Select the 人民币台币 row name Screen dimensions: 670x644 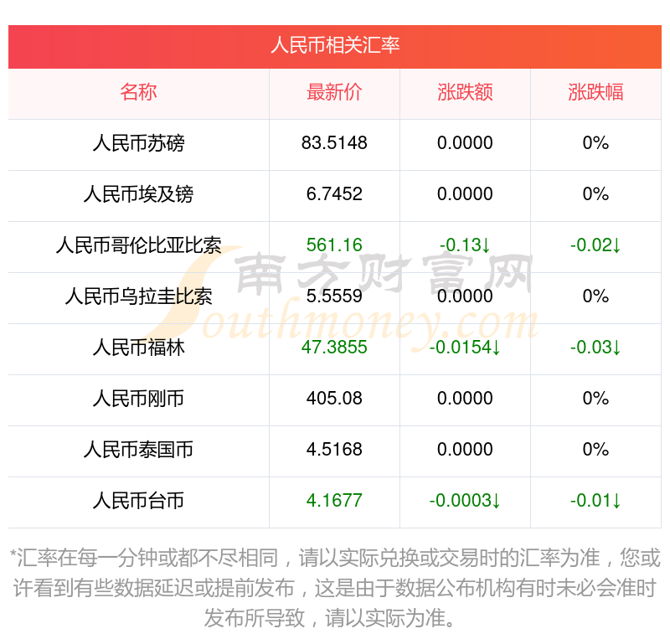(138, 501)
